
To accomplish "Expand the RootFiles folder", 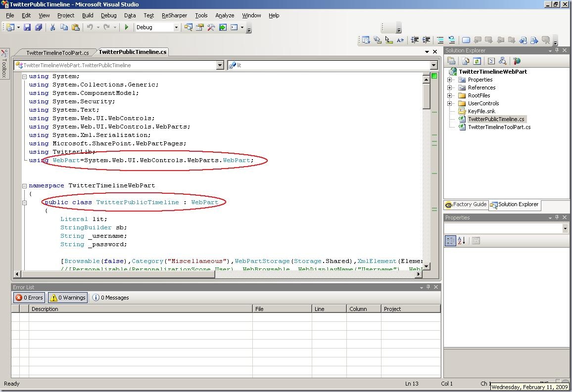I will click(449, 95).
